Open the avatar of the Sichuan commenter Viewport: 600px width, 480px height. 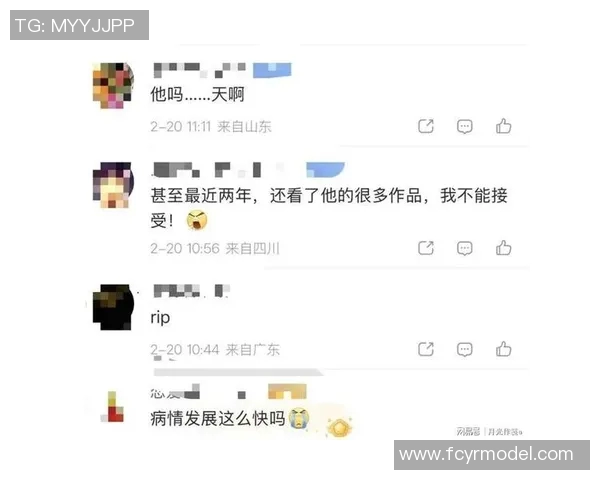point(113,185)
